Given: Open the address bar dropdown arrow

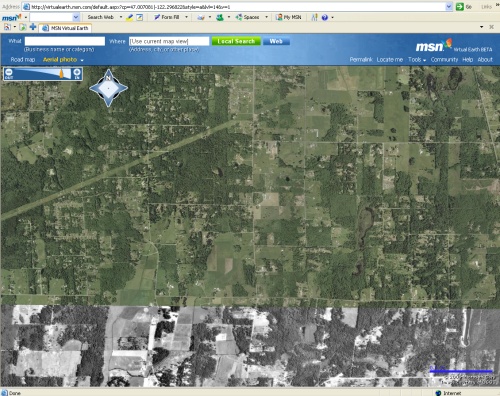Looking at the screenshot, I should coord(449,7).
